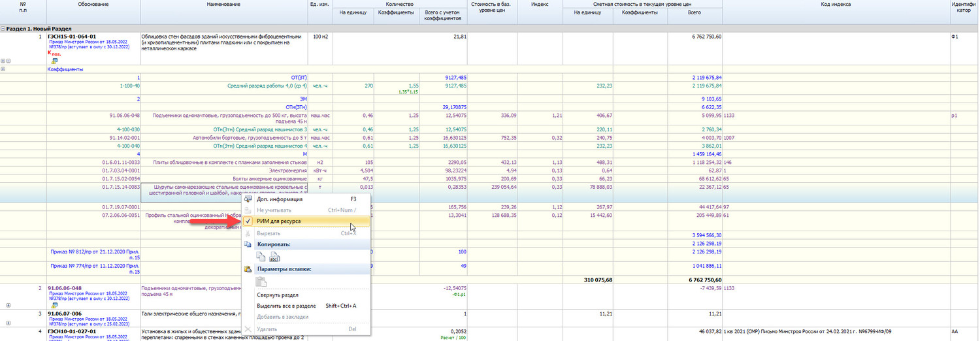Click Электроэнергия resource name
980x341 pixels.
click(287, 170)
